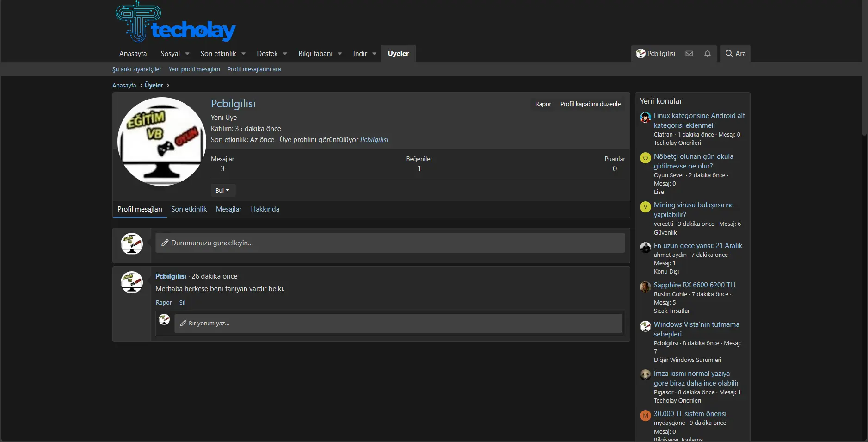Expand the Son etkinlik navbar dropdown arrow

pos(244,54)
